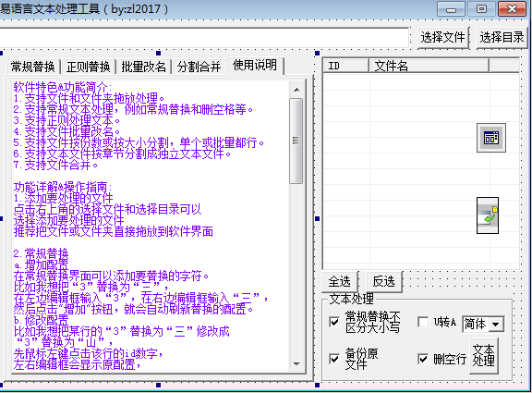Click the scrollbar down arrow in help text
Screen dimensions: 532x393
coord(296,363)
